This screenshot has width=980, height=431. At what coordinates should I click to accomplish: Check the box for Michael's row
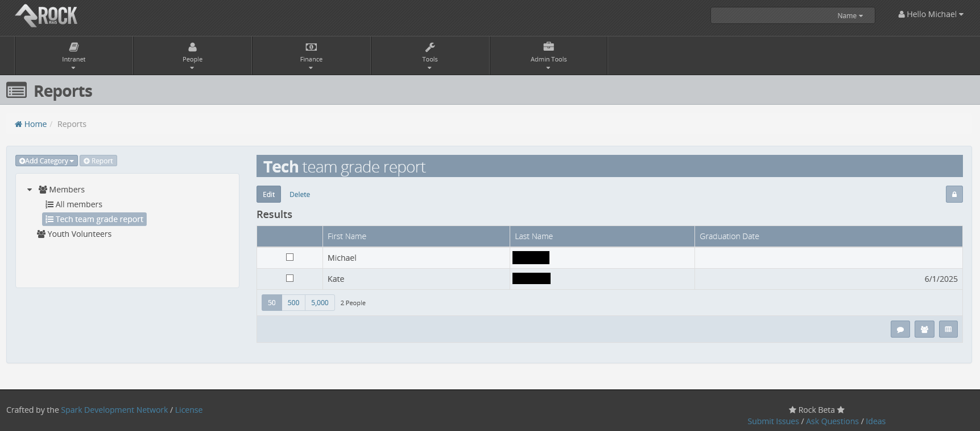pyautogui.click(x=290, y=257)
